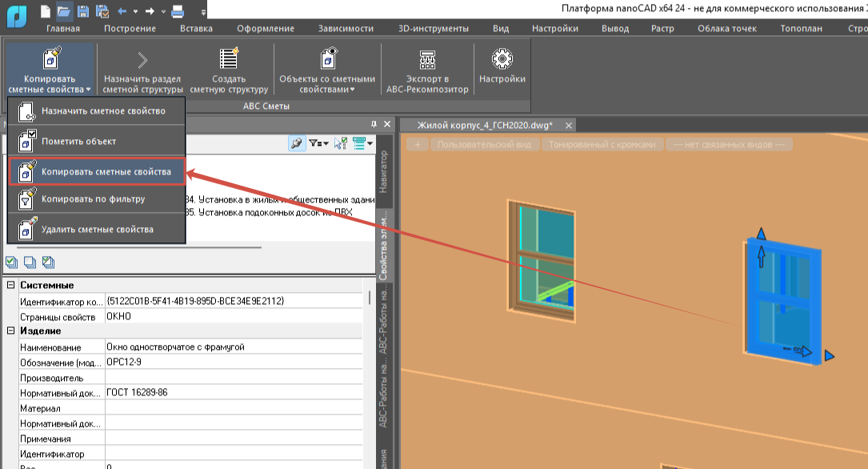Click the Наименование value Окно одностворчатое с фрамугой
868x469 pixels.
point(234,347)
